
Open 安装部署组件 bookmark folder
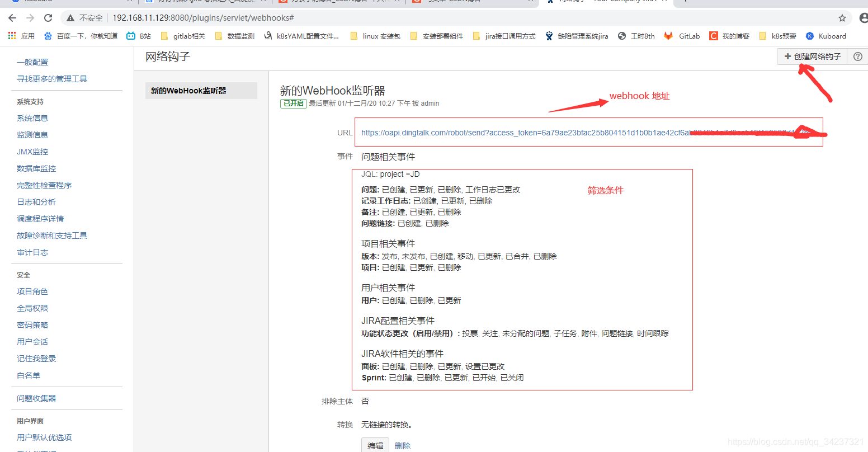pos(437,36)
